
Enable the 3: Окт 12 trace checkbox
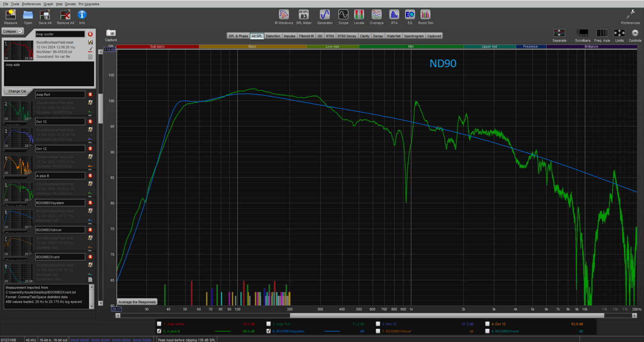378,324
